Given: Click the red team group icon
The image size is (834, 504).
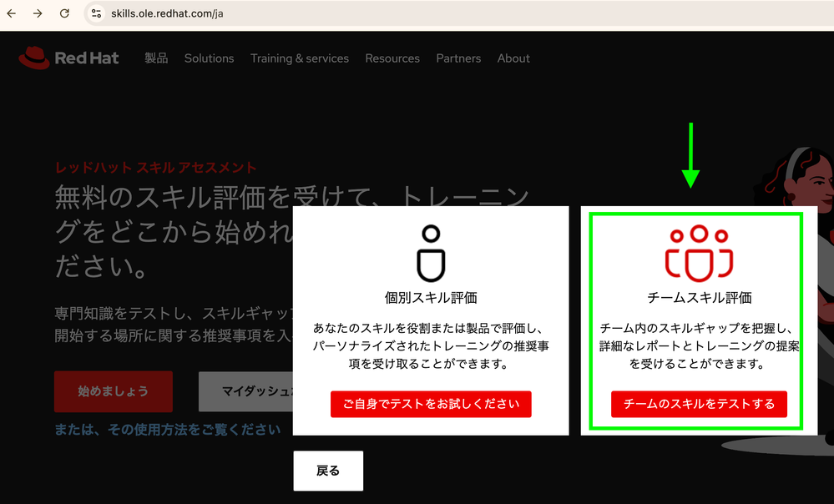Looking at the screenshot, I should (x=699, y=251).
